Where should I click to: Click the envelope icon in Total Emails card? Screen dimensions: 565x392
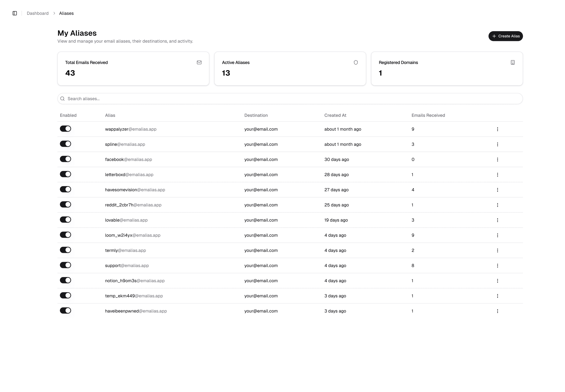pos(199,62)
